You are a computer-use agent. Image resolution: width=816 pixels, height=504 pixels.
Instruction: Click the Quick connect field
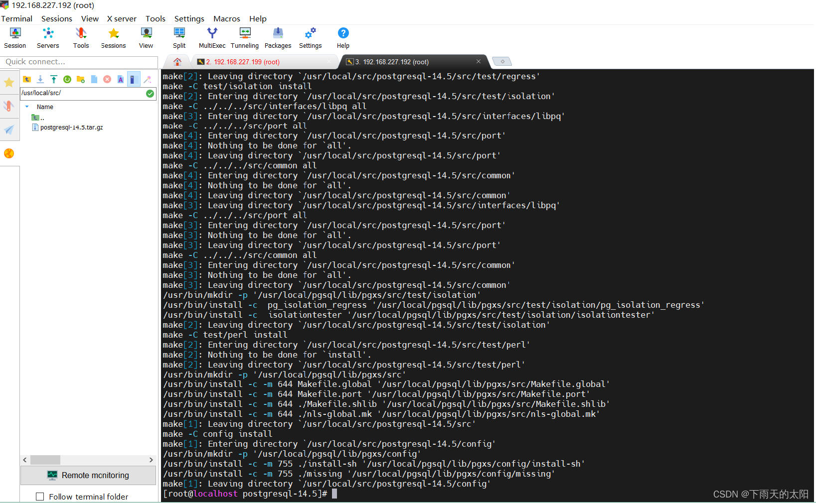click(79, 62)
